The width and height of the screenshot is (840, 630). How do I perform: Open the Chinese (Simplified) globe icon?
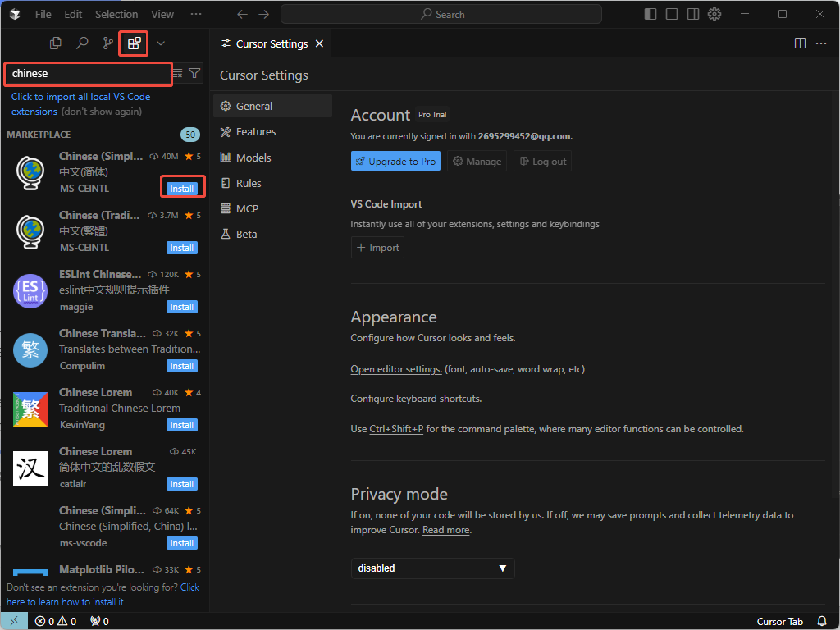coord(30,172)
